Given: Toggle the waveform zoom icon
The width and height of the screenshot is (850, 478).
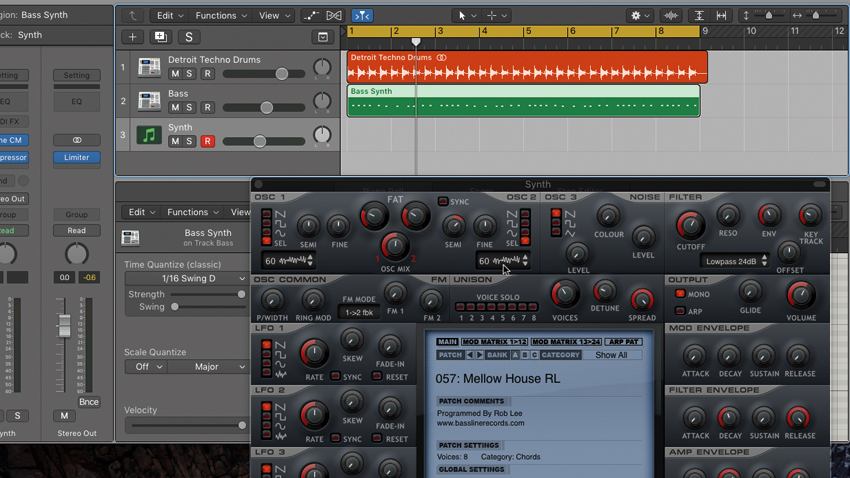Looking at the screenshot, I should click(671, 16).
